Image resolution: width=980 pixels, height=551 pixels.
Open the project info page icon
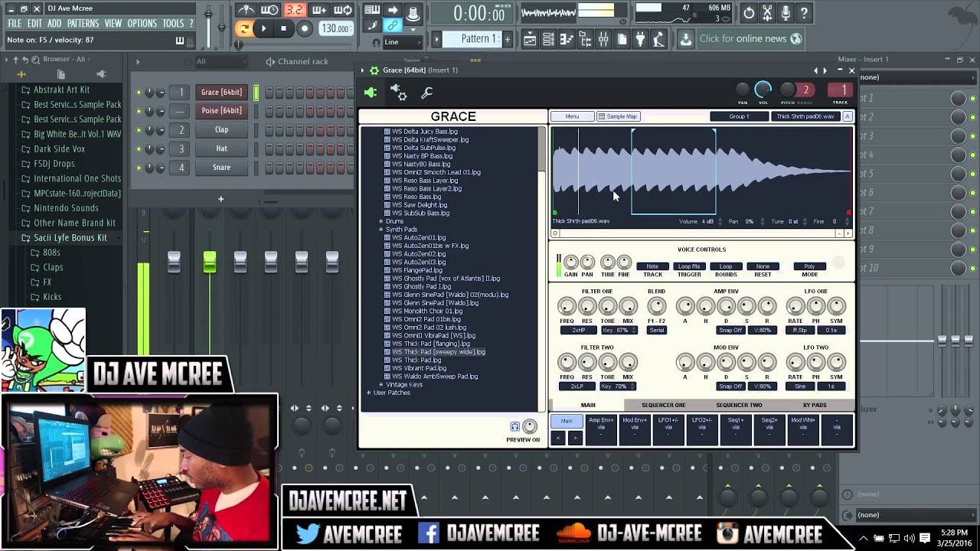point(622,39)
